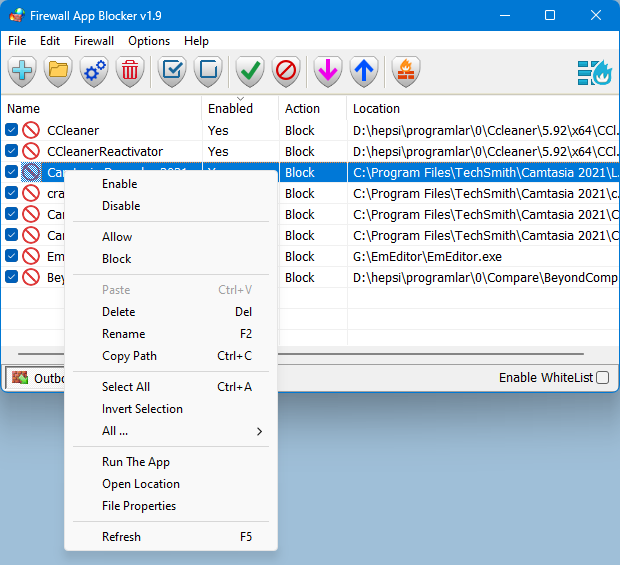The height and width of the screenshot is (565, 620).
Task: Click the pink down arrow toolbar icon
Action: [328, 71]
